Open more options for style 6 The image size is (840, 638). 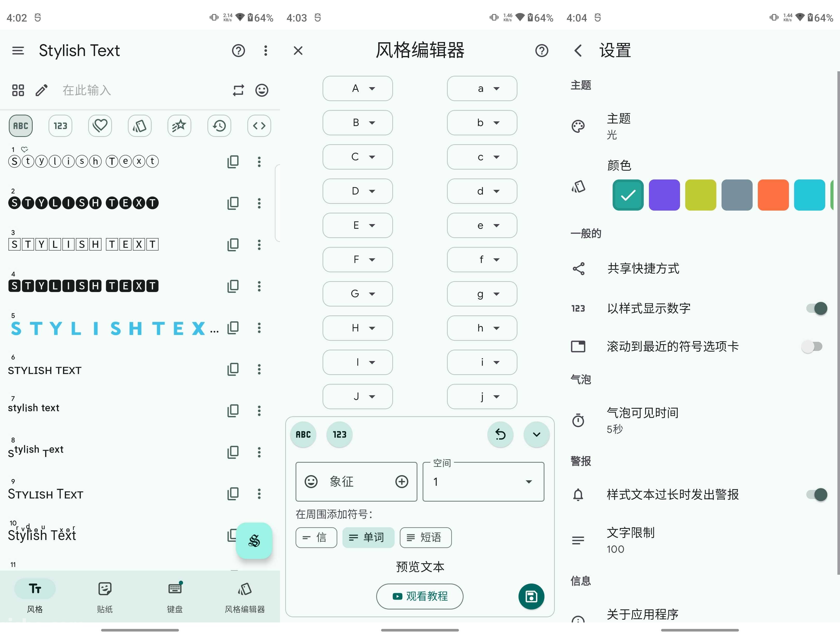pos(259,369)
